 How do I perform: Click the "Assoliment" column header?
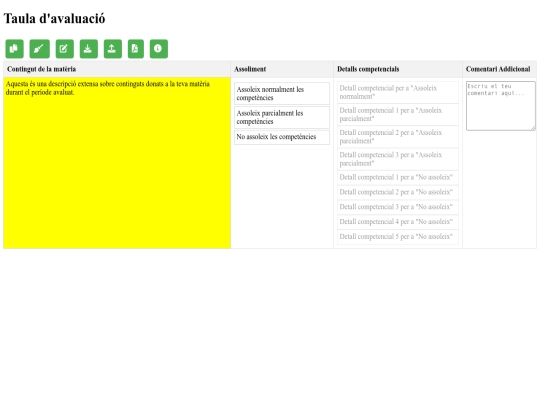tap(282, 69)
